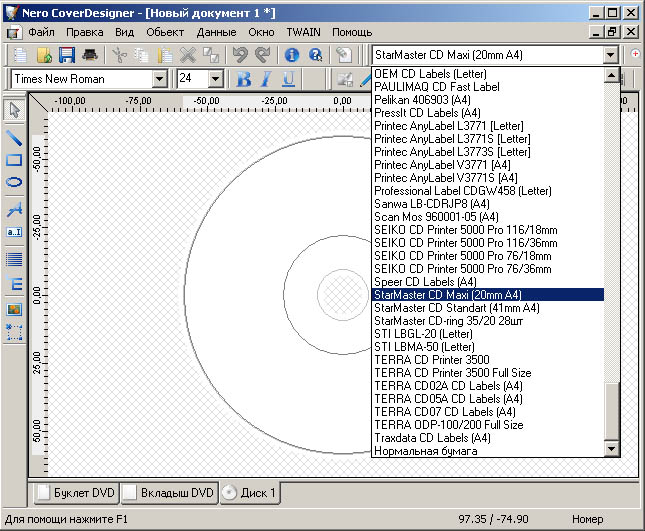Select the Line drawing tool
This screenshot has height=531, width=645.
(x=14, y=137)
